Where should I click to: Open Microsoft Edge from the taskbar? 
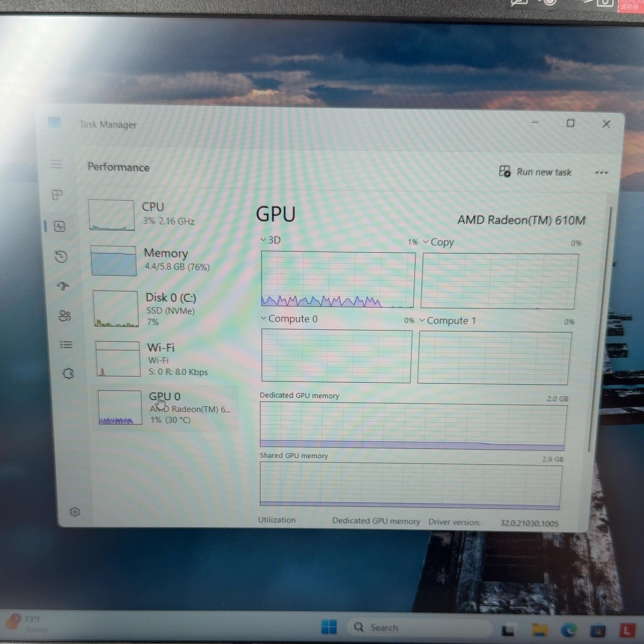(569, 629)
